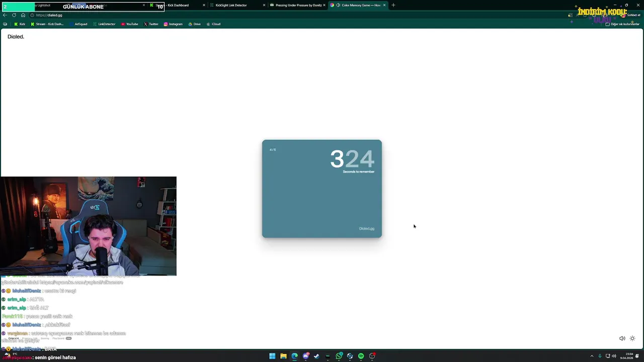Go back using the browser back arrow
This screenshot has height=362, width=644.
click(x=5, y=15)
